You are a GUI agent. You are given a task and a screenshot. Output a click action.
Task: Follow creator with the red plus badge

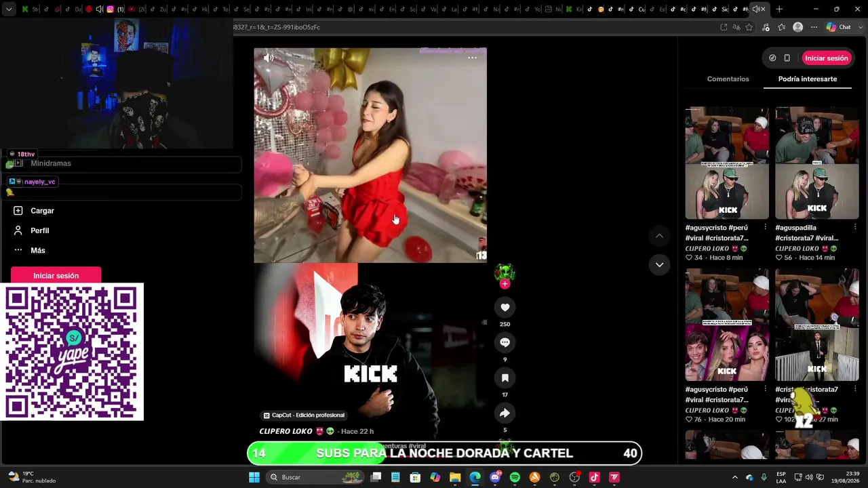pos(505,284)
